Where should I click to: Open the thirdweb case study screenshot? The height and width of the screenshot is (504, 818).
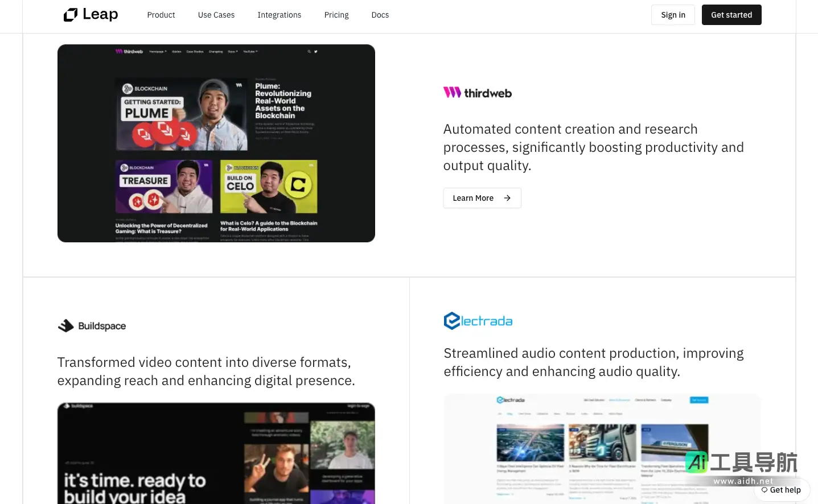216,143
